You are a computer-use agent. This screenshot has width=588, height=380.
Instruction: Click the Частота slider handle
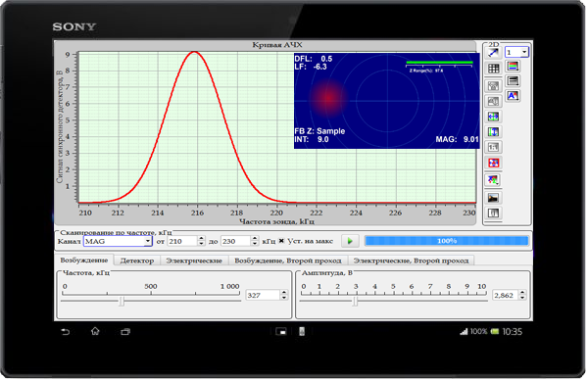pyautogui.click(x=122, y=301)
